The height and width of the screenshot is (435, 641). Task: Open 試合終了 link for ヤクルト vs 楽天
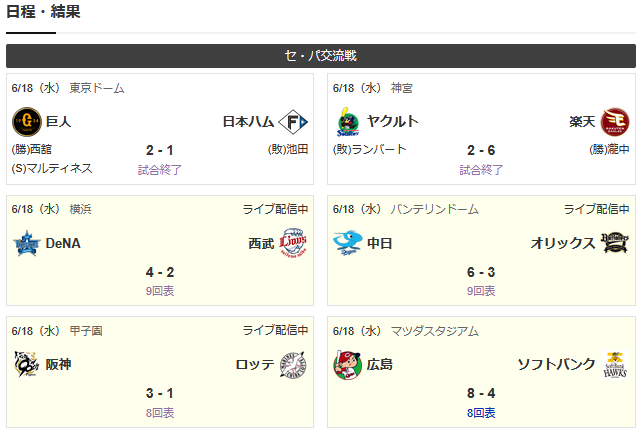tap(481, 170)
